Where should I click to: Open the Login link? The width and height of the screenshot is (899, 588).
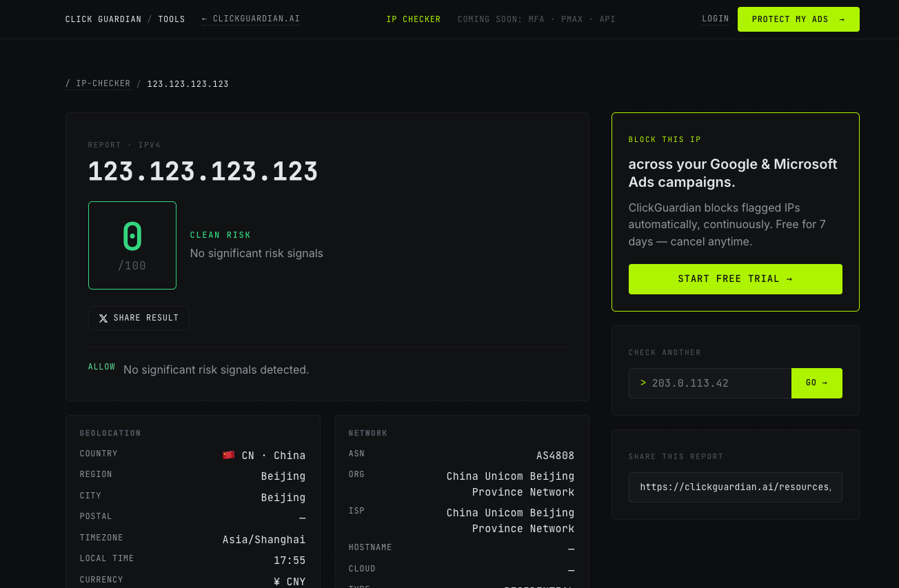[x=716, y=19]
